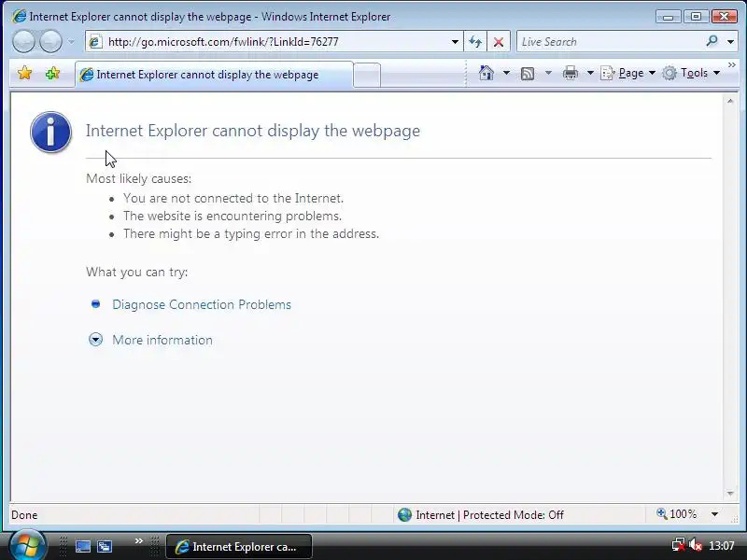Click the taskbar clock 13:07
This screenshot has height=560, width=747.
pyautogui.click(x=721, y=545)
